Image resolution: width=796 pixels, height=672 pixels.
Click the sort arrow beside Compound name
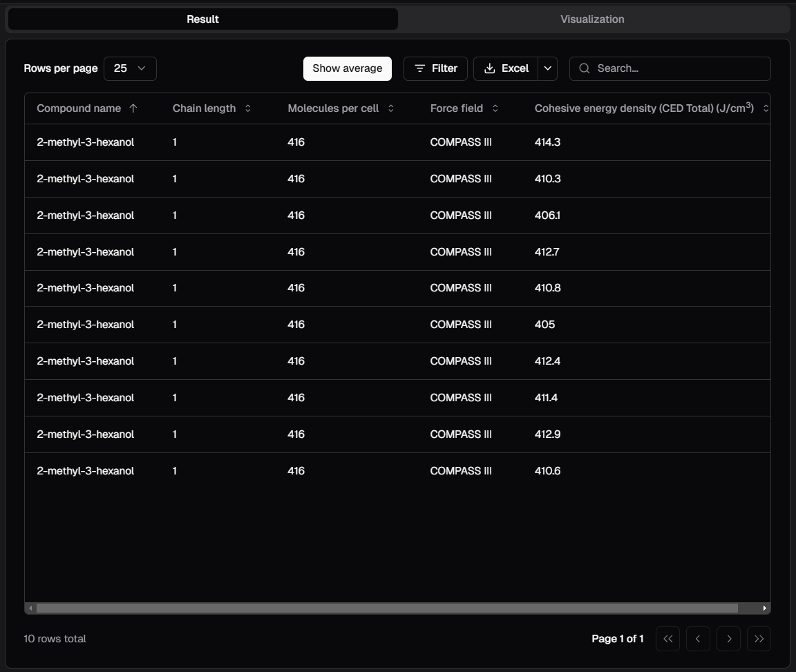coord(133,108)
